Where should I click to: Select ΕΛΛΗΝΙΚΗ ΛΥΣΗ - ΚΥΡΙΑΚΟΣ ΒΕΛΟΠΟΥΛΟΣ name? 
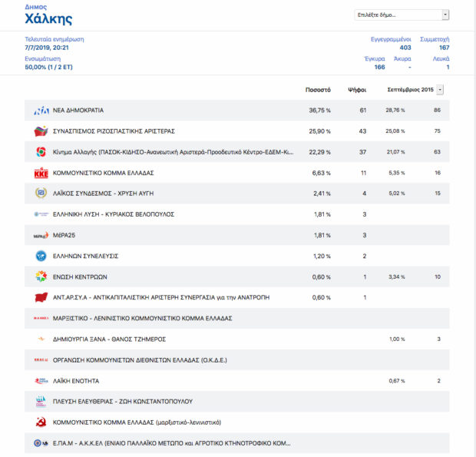pyautogui.click(x=114, y=214)
